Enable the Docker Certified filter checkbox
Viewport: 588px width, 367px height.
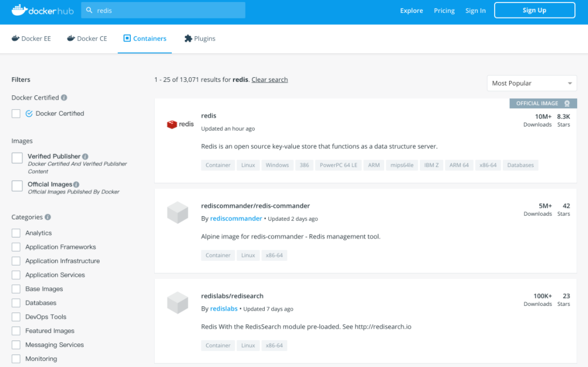tap(16, 113)
